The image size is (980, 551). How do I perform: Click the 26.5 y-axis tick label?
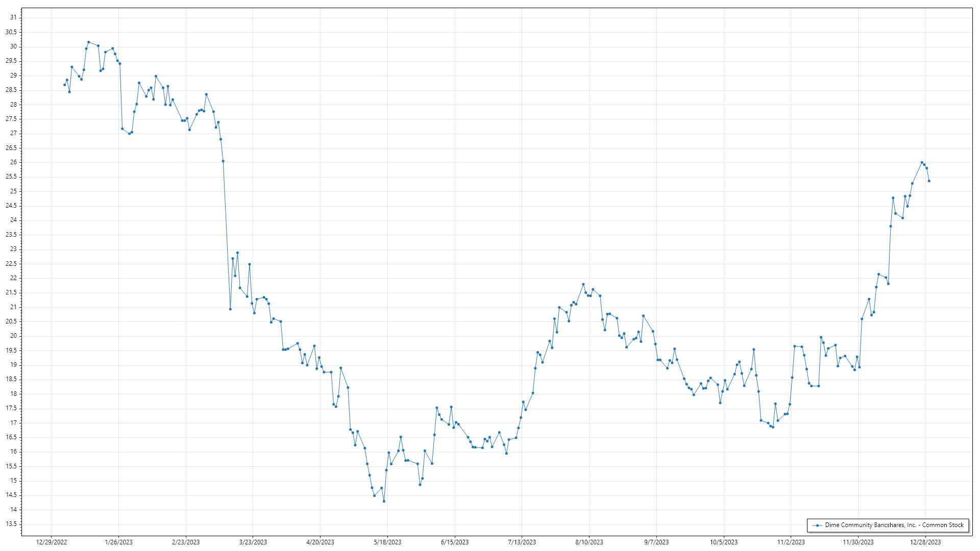tap(11, 148)
